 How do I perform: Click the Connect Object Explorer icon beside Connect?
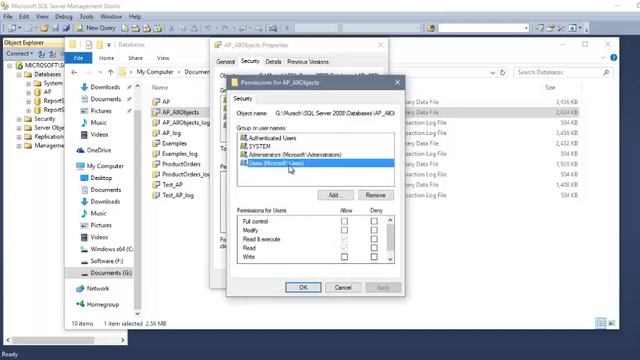tap(41, 54)
